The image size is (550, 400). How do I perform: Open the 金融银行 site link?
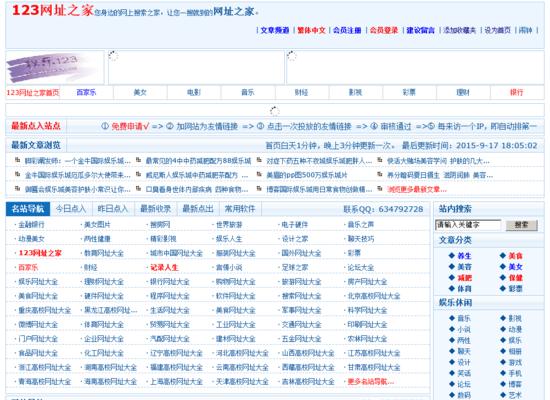pos(32,225)
